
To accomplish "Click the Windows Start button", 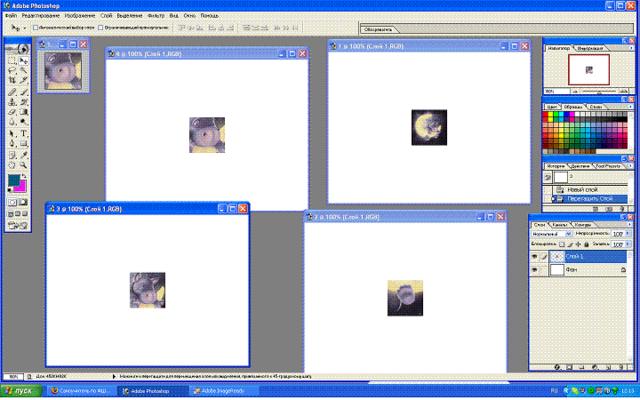I will click(x=18, y=391).
